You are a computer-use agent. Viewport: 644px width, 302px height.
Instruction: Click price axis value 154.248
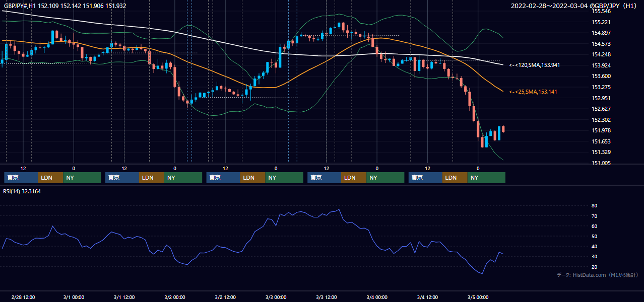point(601,54)
